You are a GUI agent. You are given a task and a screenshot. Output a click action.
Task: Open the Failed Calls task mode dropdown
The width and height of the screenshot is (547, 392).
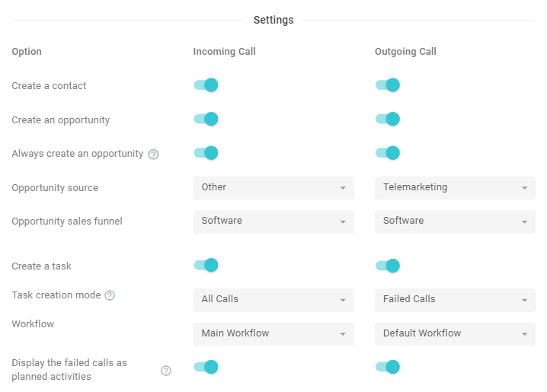tap(455, 300)
